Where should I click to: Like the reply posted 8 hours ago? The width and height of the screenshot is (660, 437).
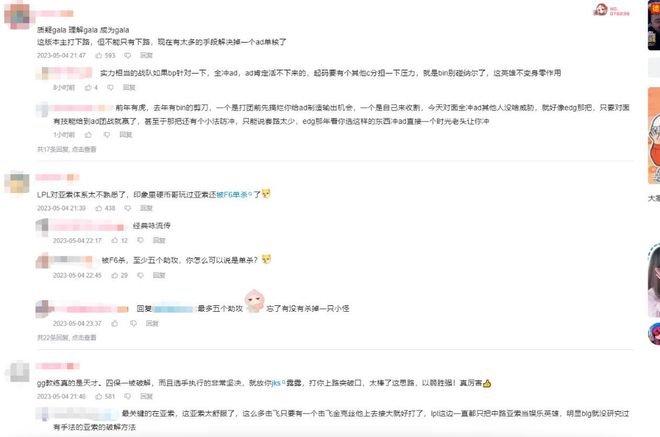(91, 88)
